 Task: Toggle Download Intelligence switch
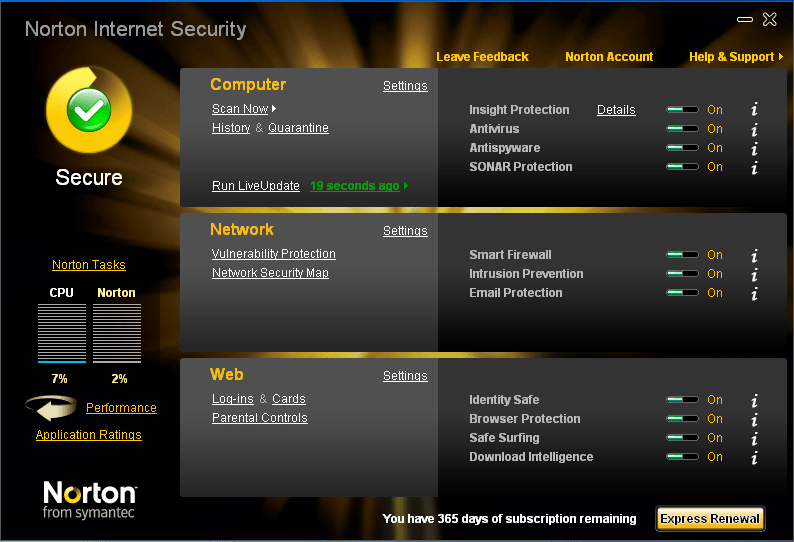pos(682,457)
